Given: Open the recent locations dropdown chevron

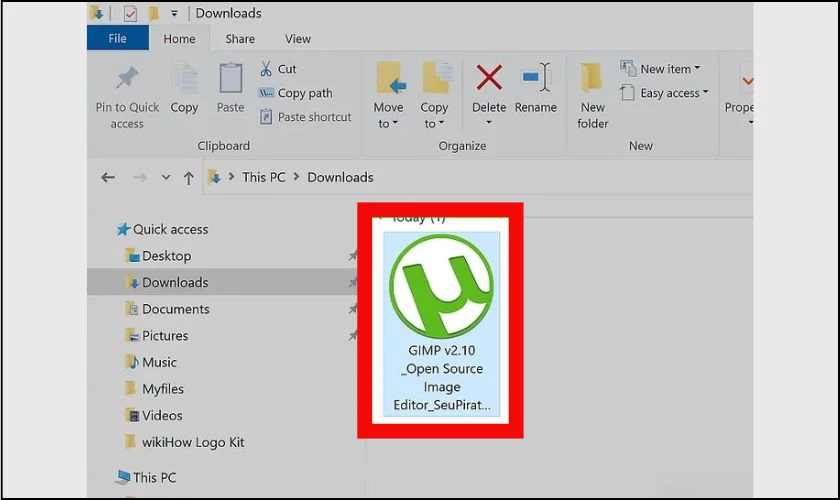Looking at the screenshot, I should click(x=166, y=177).
